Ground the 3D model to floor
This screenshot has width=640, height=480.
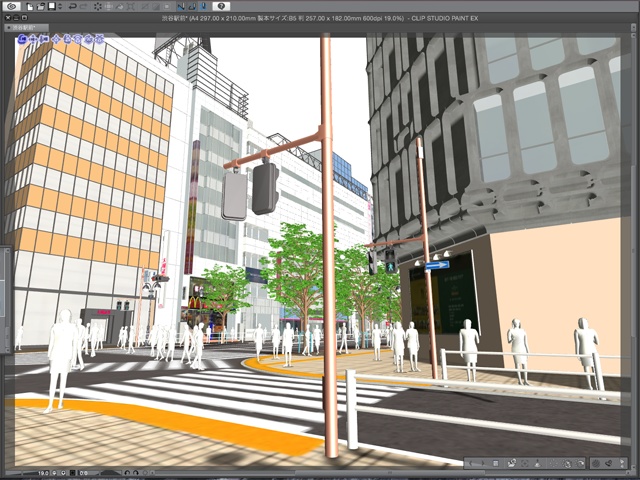pyautogui.click(x=538, y=463)
